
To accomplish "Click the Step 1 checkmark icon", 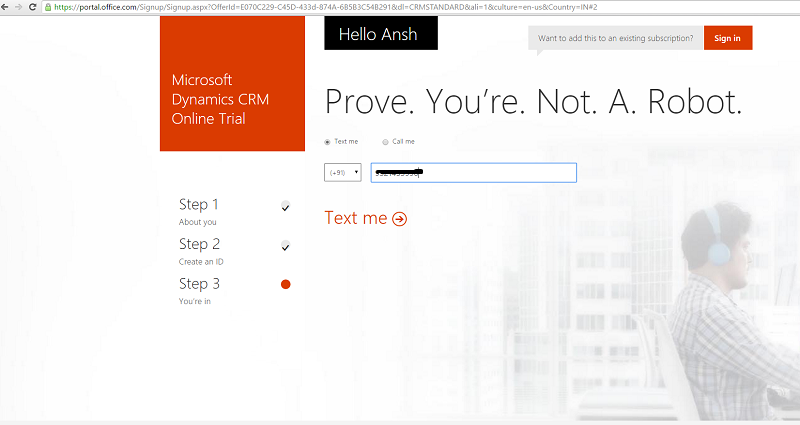I will click(285, 206).
